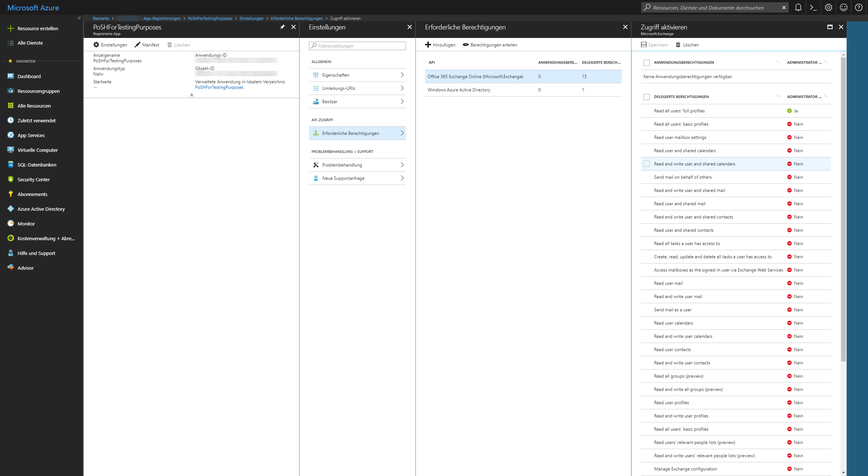This screenshot has height=476, width=868.
Task: Open portal settings gear icon
Action: click(x=829, y=7)
